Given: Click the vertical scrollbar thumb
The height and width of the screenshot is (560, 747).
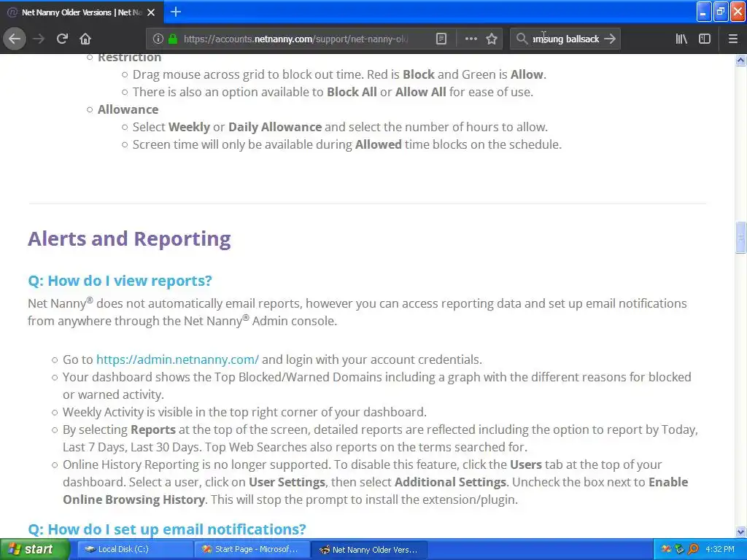Looking at the screenshot, I should click(x=740, y=238).
